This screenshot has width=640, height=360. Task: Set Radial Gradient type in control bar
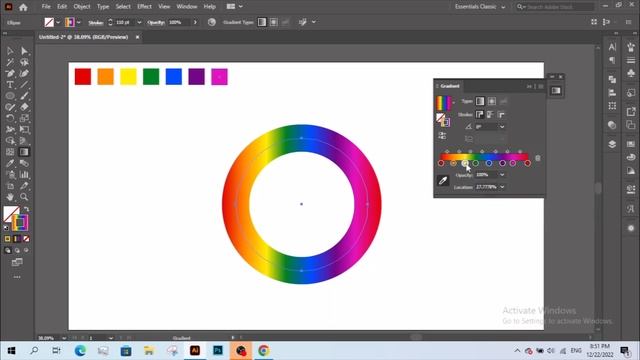point(273,22)
